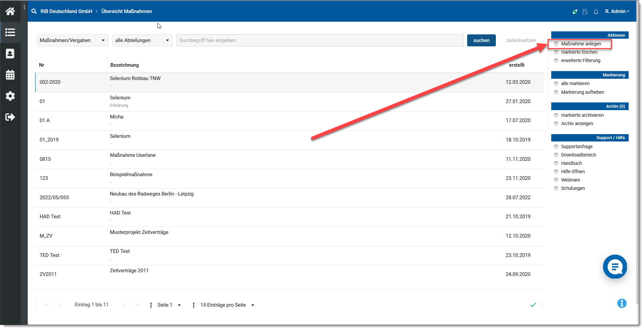Click the blue info icon
644x330 pixels.
622,303
